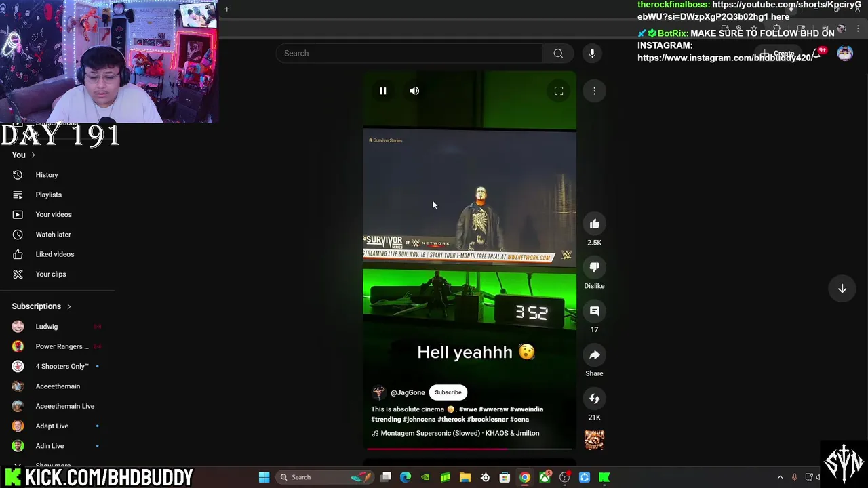Open the YouTube Create button
This screenshot has width=868, height=488.
pos(777,53)
